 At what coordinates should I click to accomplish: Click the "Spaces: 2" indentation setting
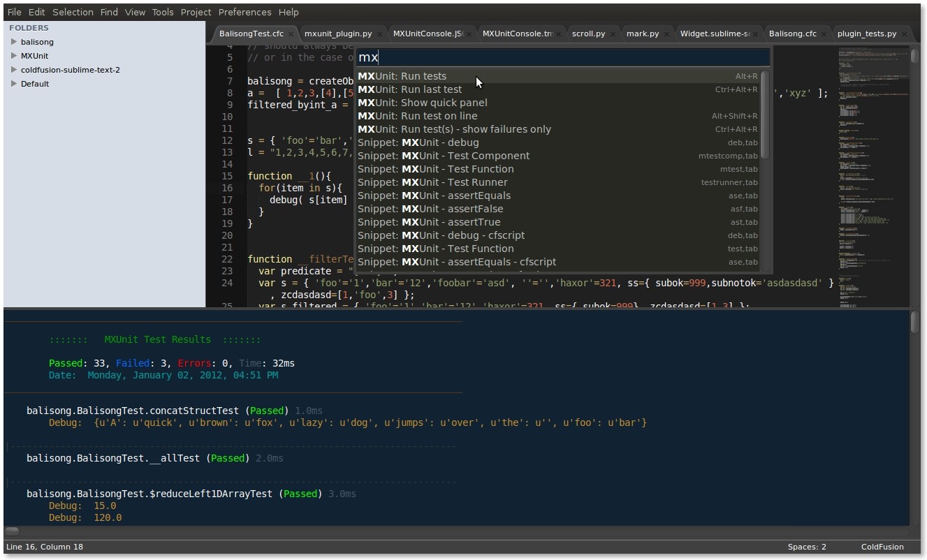[x=807, y=547]
